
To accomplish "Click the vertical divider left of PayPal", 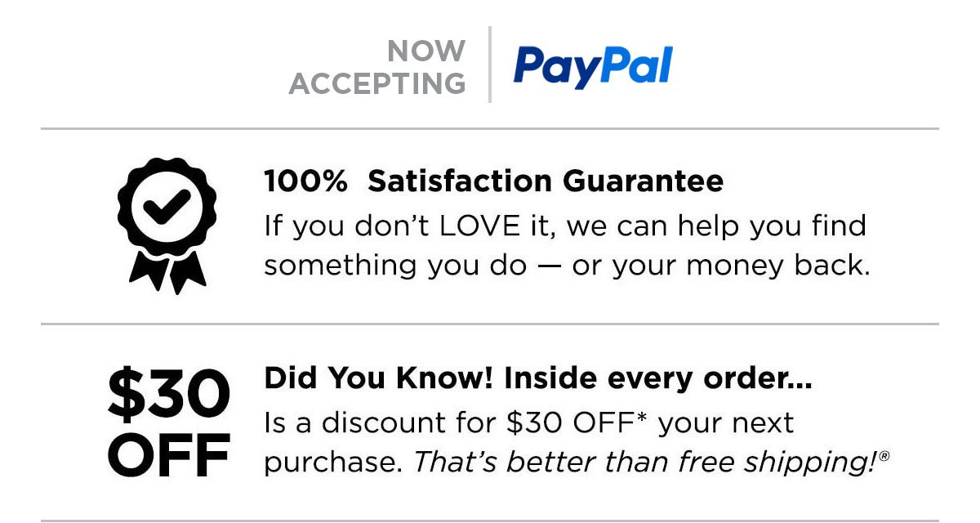I will (x=490, y=65).
